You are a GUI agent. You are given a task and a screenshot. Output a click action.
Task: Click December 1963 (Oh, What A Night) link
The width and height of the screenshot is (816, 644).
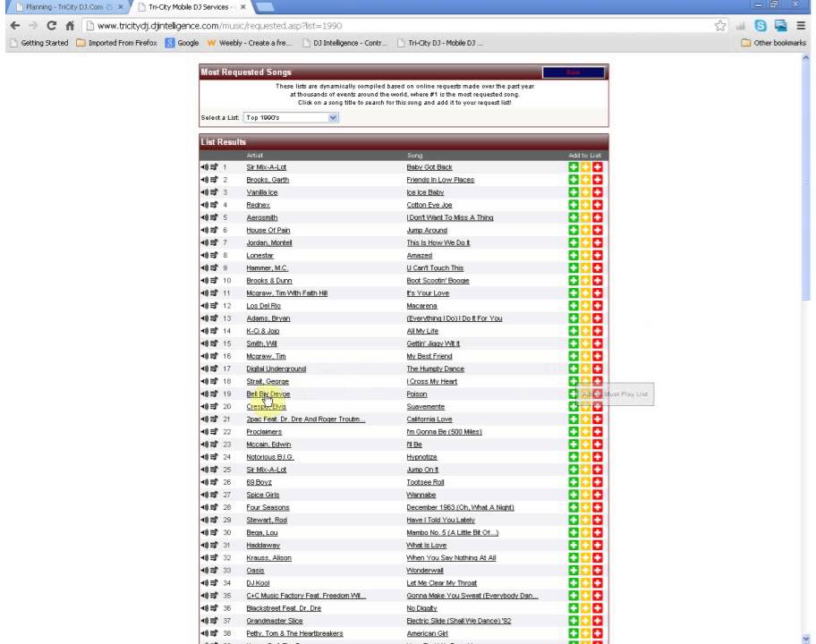pos(460,507)
